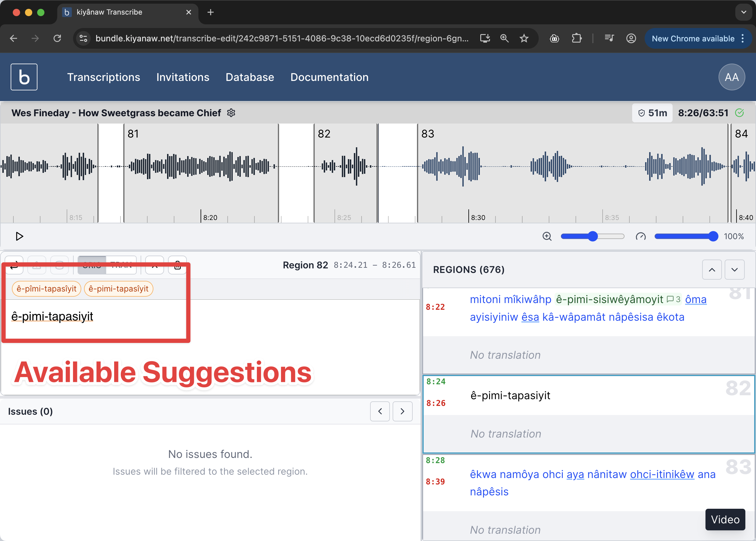Click the green saved checkmark indicator
The image size is (756, 541).
pos(739,113)
